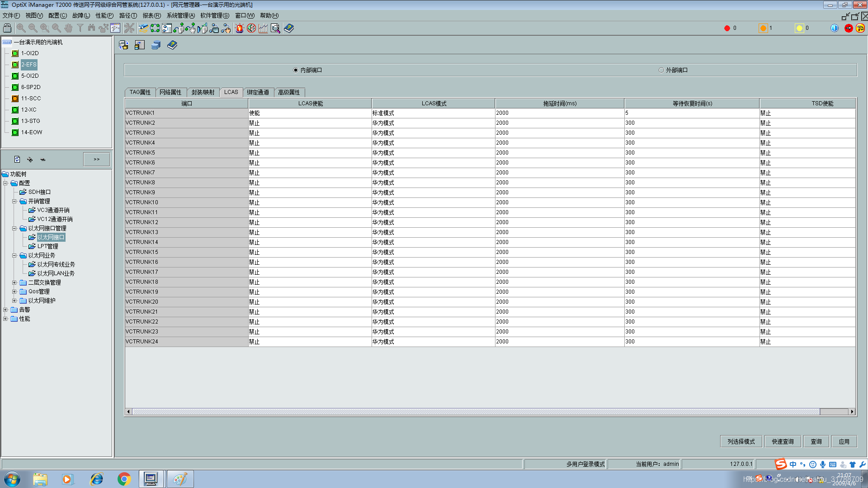Open the 配置(C) menu
Viewport: 868px width, 488px height.
click(57, 15)
